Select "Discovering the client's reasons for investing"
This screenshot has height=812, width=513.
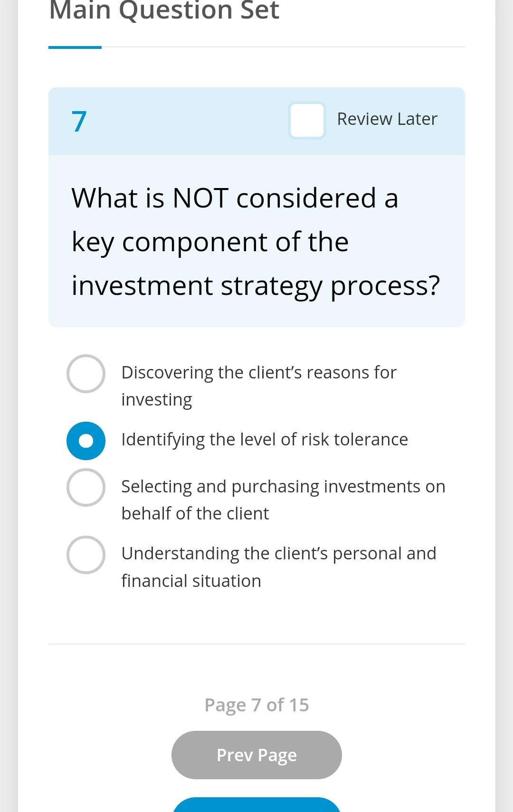86,374
